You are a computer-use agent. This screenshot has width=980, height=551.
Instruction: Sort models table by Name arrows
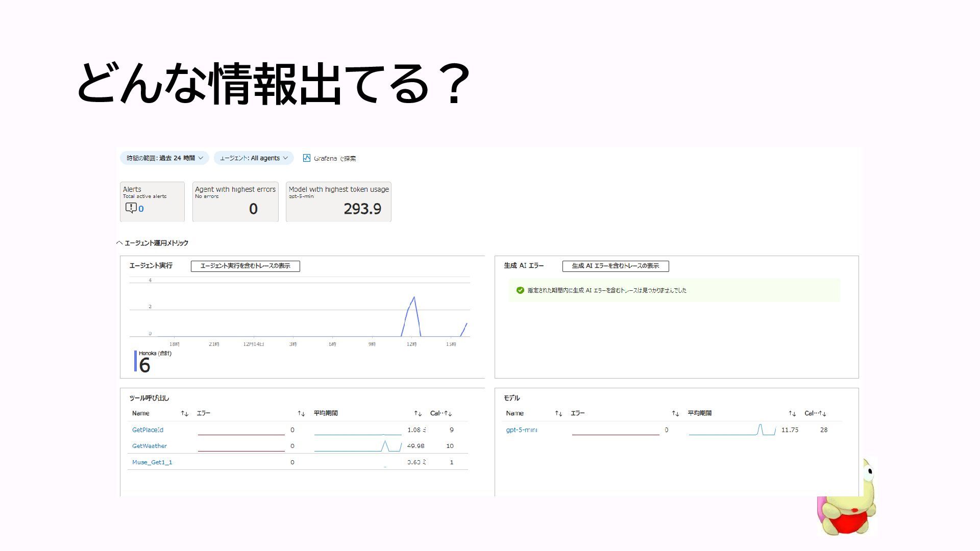pyautogui.click(x=558, y=414)
